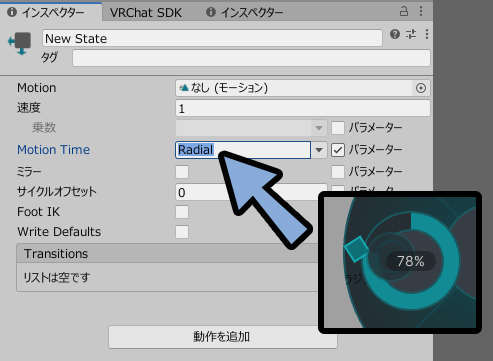Click the animator state icon beside the name field
493x361 pixels.
click(x=20, y=43)
